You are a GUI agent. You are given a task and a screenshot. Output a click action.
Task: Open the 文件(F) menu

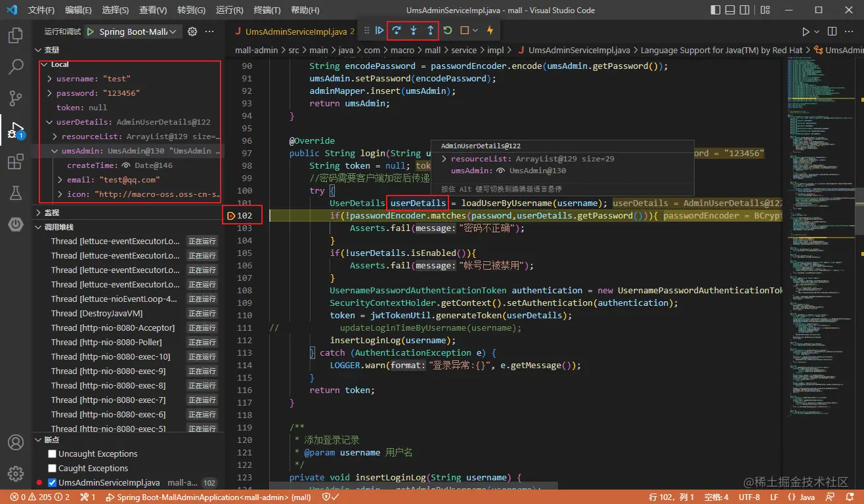click(41, 10)
